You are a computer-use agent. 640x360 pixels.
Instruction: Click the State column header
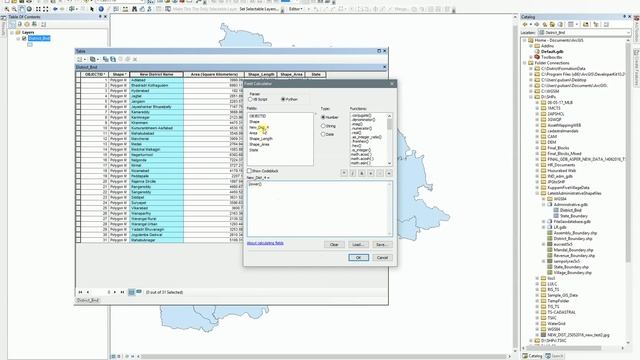(x=316, y=74)
